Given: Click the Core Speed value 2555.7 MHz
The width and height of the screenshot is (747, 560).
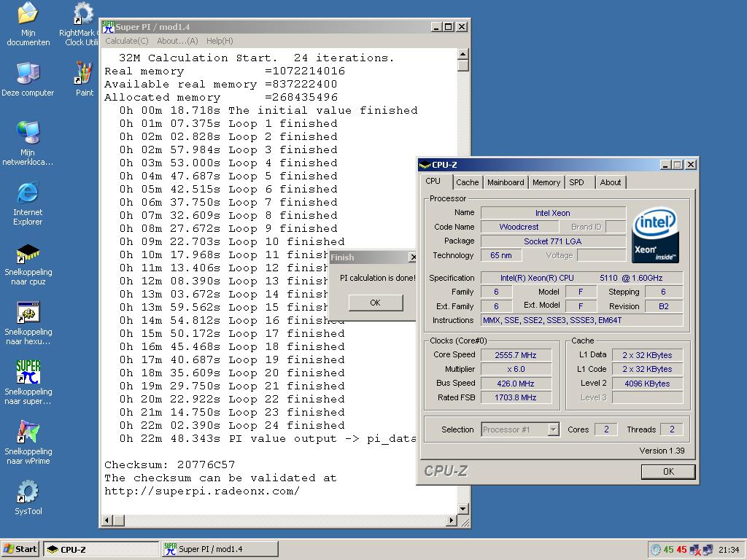Looking at the screenshot, I should tap(516, 355).
